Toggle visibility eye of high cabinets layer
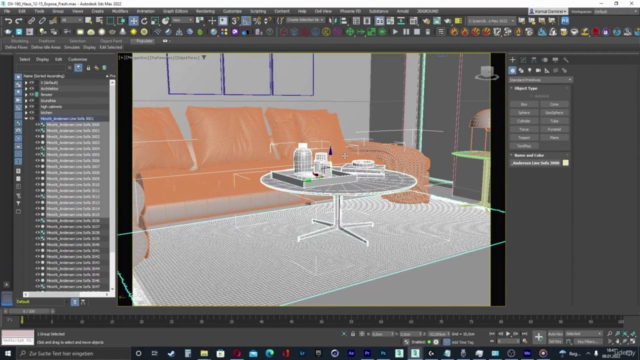Screen dimensions: 640x360 31,107
